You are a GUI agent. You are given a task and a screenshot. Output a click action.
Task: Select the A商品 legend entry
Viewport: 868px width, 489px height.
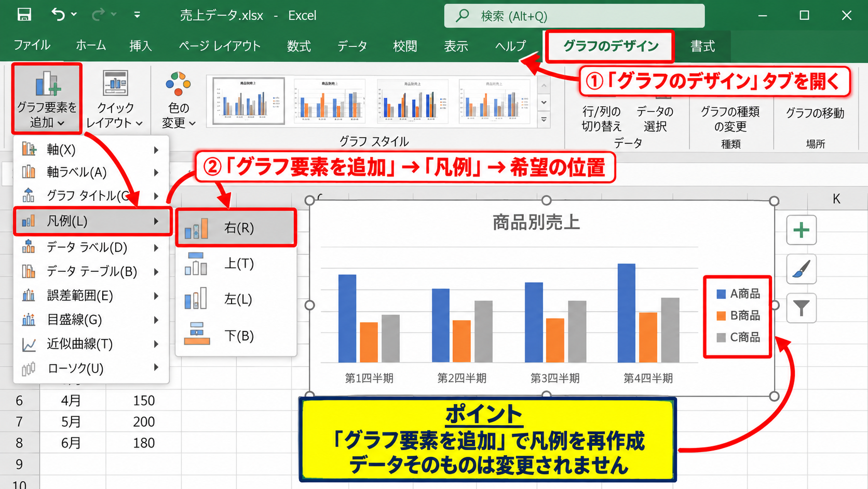click(x=738, y=294)
